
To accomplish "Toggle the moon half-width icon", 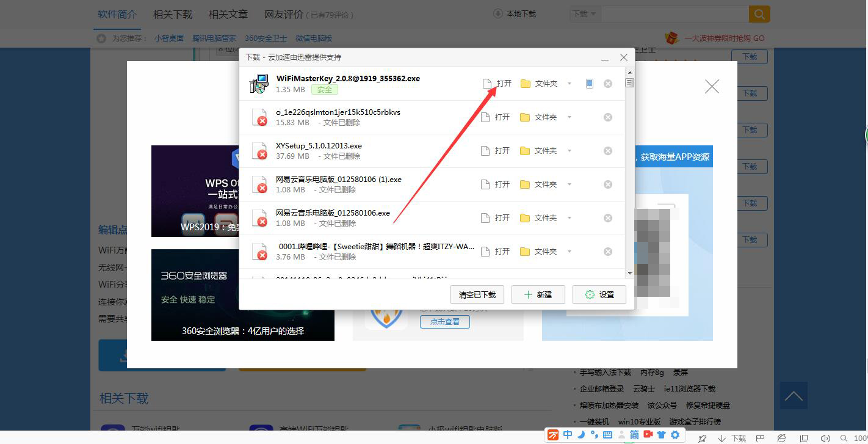I will point(581,435).
